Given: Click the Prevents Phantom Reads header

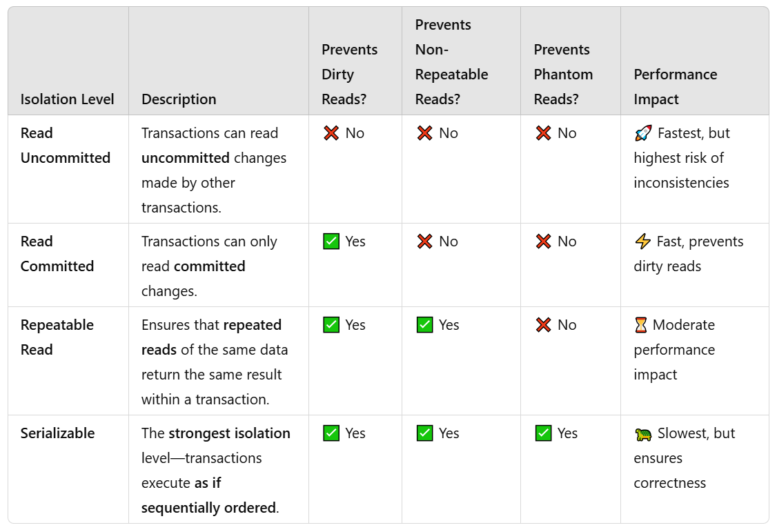Looking at the screenshot, I should 563,75.
